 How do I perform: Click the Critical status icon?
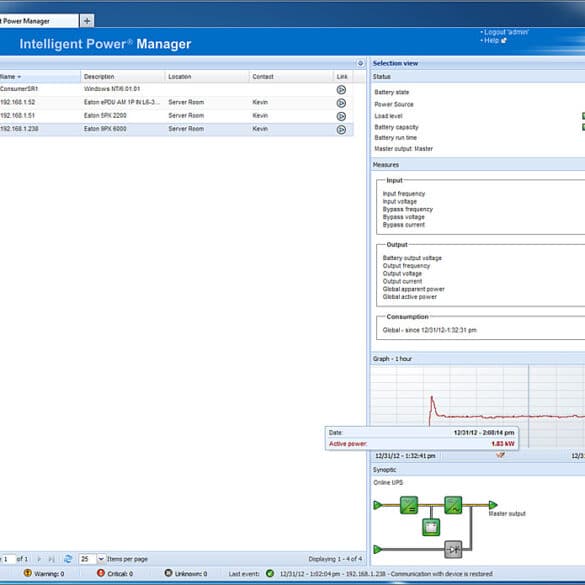[x=101, y=573]
